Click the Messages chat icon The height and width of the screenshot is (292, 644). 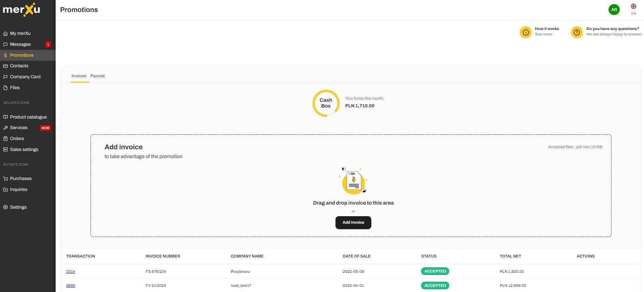point(5,44)
